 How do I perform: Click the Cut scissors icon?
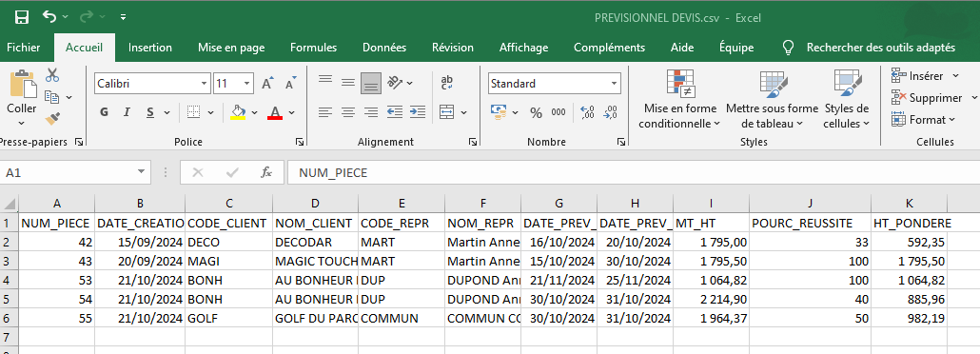(x=52, y=75)
